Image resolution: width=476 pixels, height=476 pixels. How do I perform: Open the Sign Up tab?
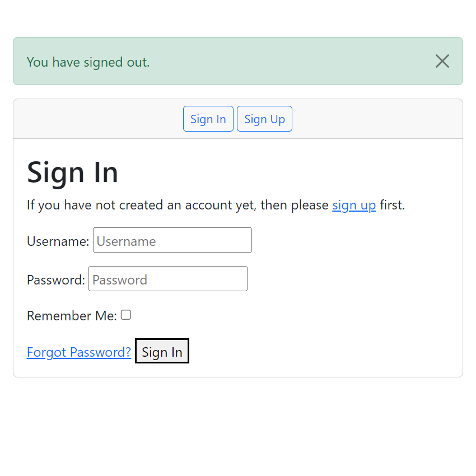tap(264, 119)
